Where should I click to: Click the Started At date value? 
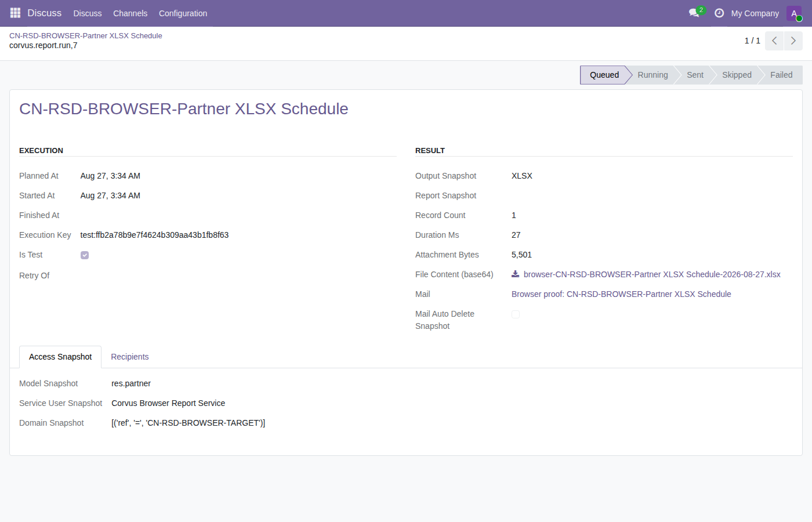coord(110,195)
